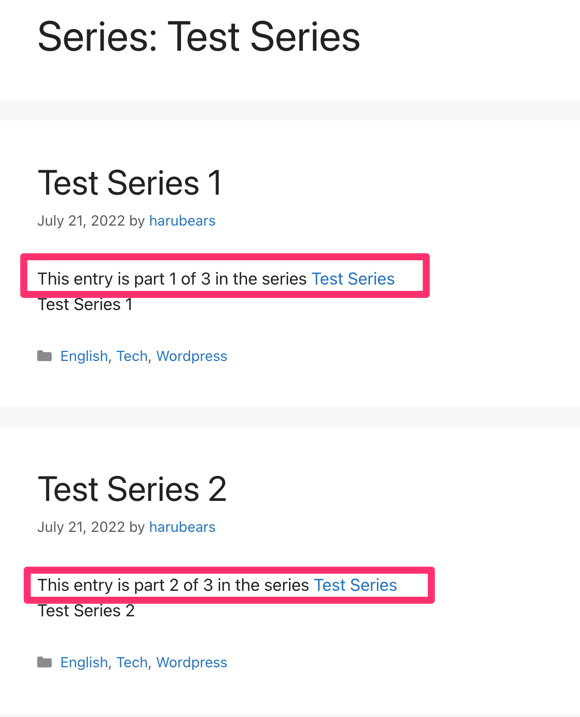Open the Test Series 1 post title
The height and width of the screenshot is (717, 580).
click(x=130, y=183)
